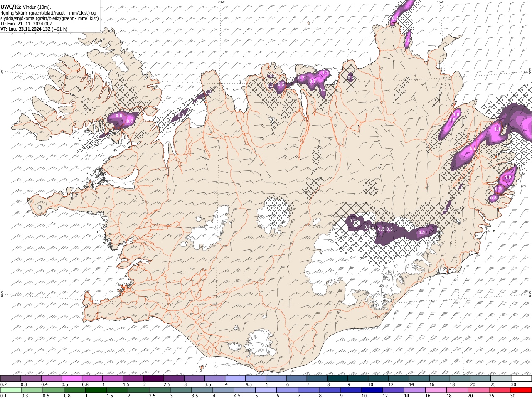Viewport: 532px width, 399px height.
Task: Click the 0.5 green swatch in the rain legend
Action: click(x=53, y=390)
